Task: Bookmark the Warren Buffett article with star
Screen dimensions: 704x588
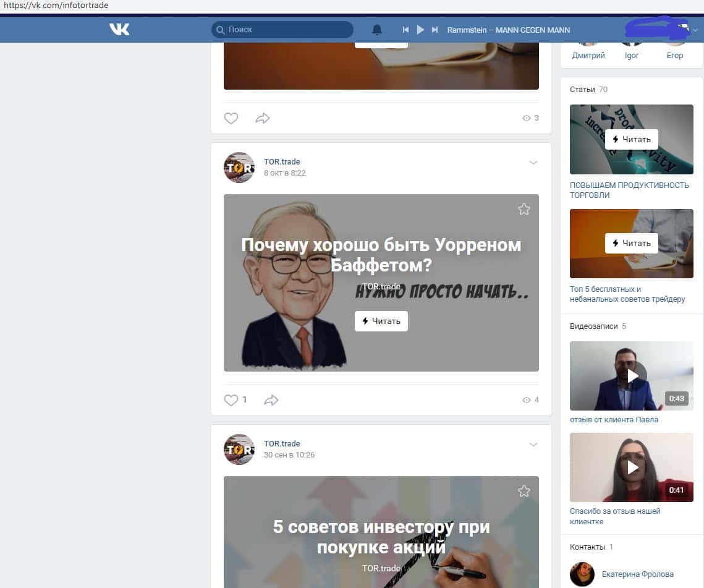Action: [524, 210]
